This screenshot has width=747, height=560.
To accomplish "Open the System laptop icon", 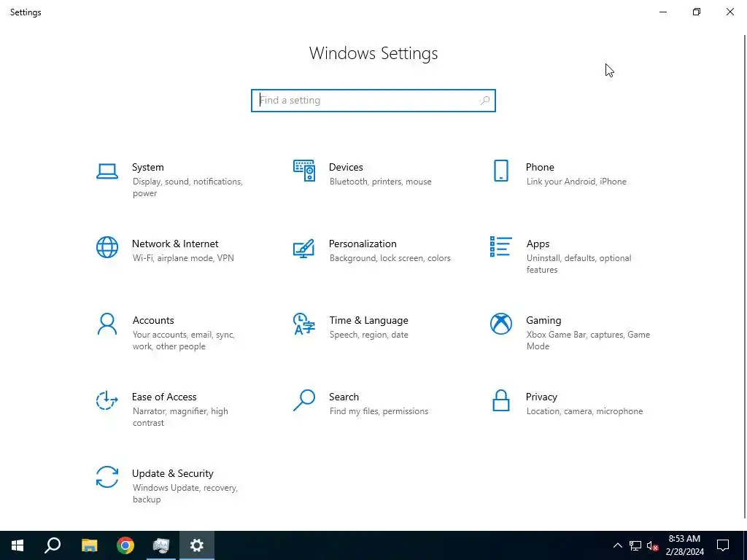I will (x=107, y=171).
